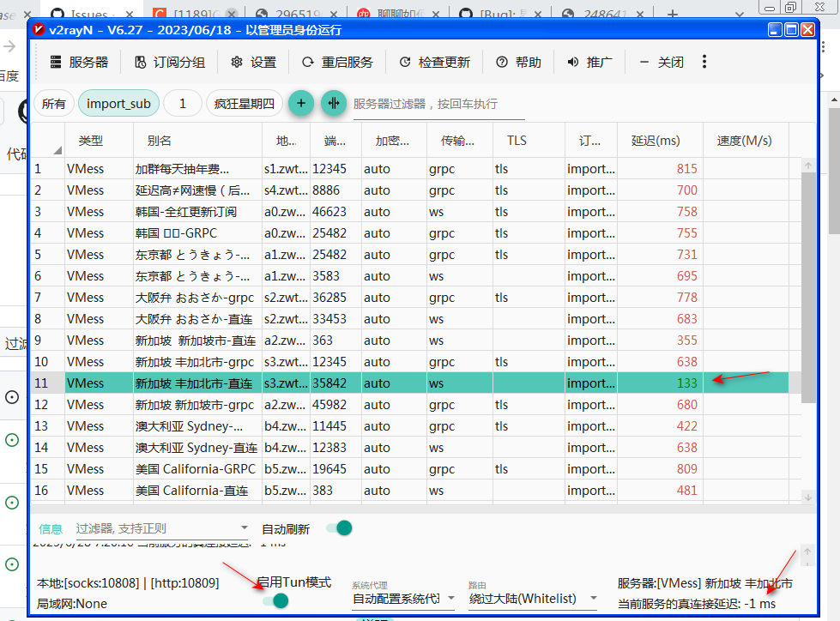
Task: Select server row 美国 California-直连
Action: coord(409,491)
